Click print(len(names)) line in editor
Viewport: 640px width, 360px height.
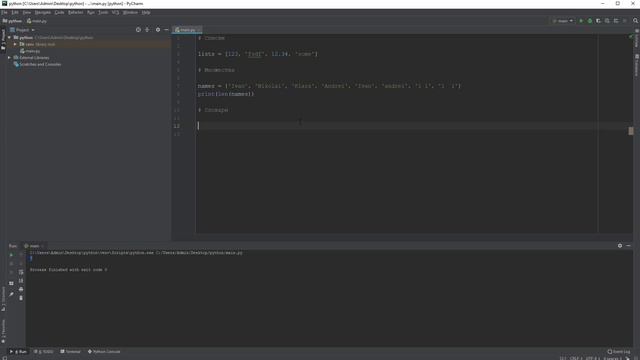tap(226, 94)
